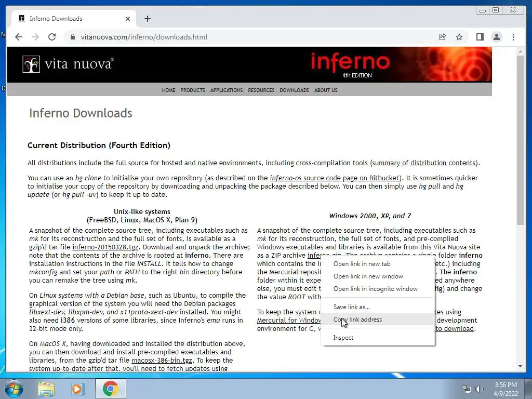Open HOME in site navigation
Image resolution: width=532 pixels, height=399 pixels.
click(x=169, y=90)
